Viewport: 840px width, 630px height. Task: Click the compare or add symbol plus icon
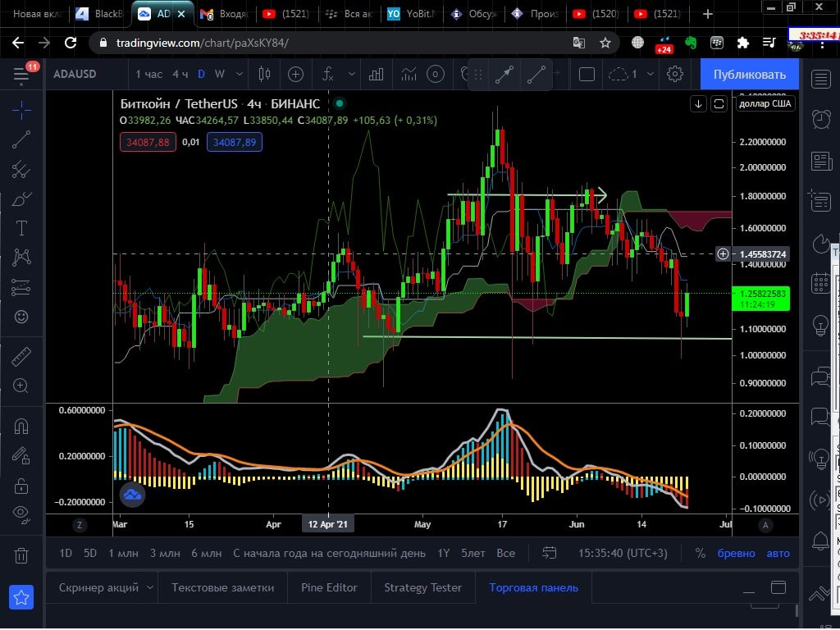(295, 74)
